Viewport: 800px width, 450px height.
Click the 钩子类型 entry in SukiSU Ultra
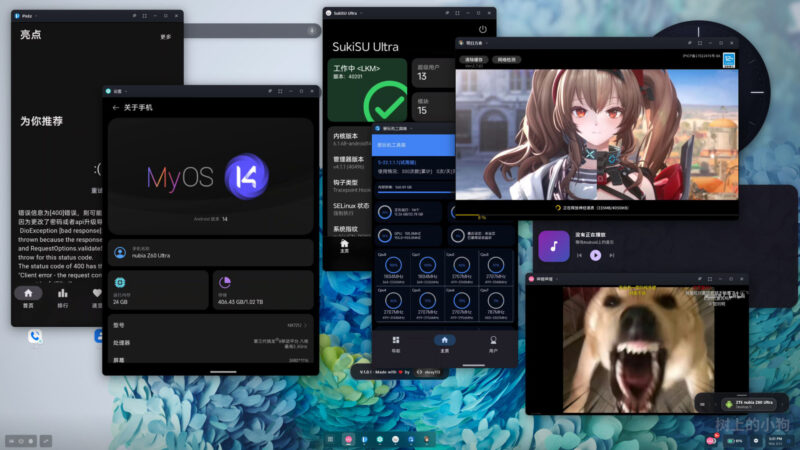(352, 186)
